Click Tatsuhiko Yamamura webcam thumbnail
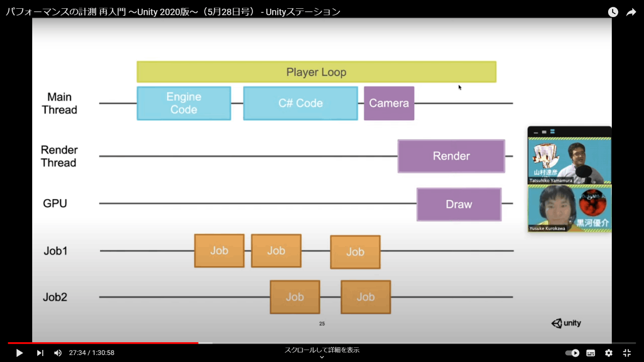This screenshot has height=362, width=644. [569, 161]
